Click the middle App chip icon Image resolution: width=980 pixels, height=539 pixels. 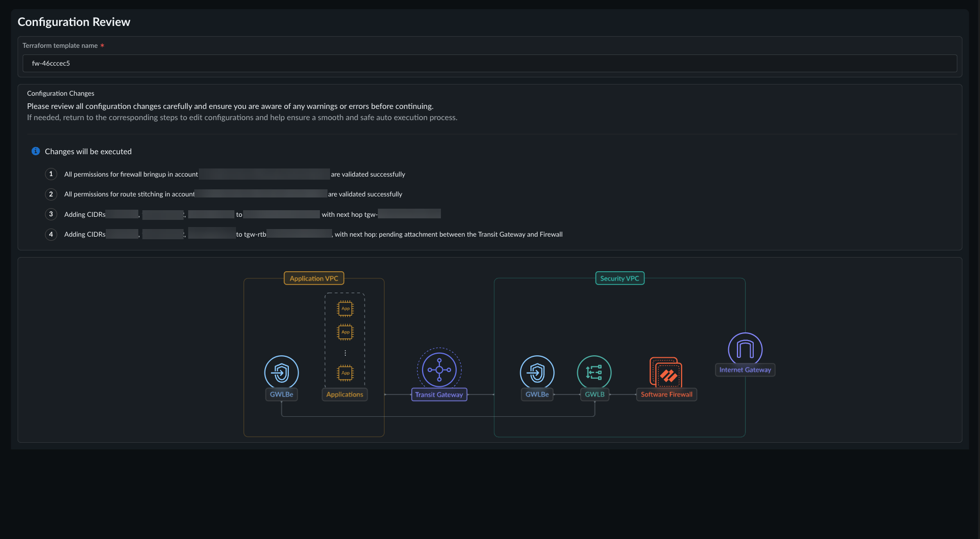(345, 332)
